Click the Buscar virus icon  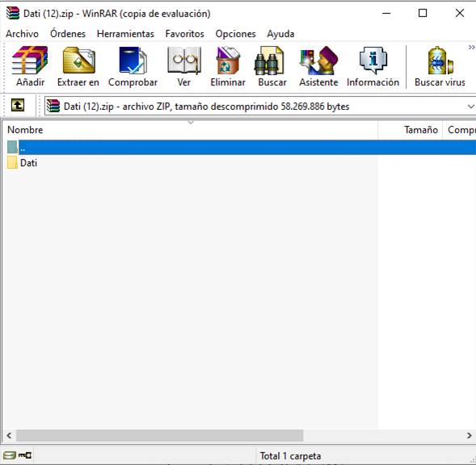(x=440, y=61)
